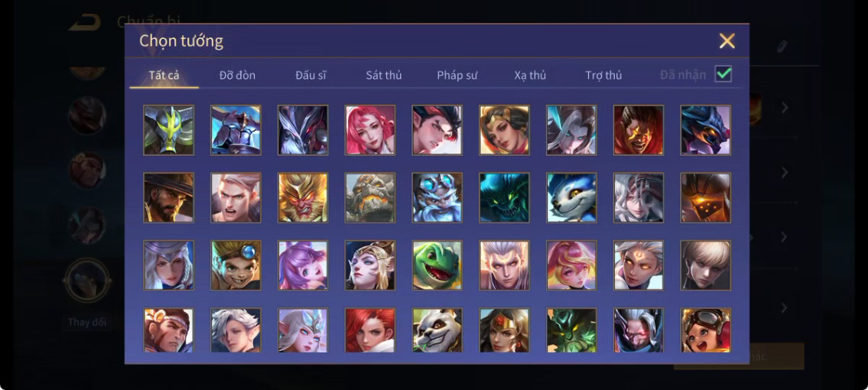Open the Đấu sĩ tab

point(310,75)
